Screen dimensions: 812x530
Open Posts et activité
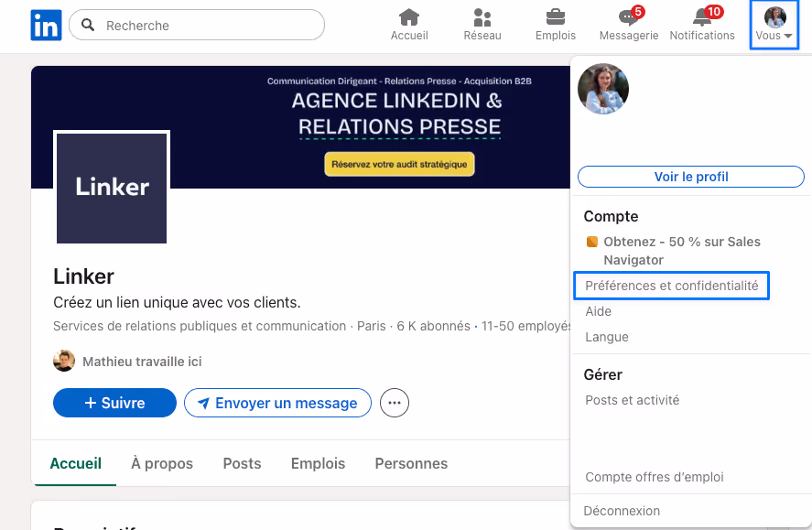click(633, 400)
